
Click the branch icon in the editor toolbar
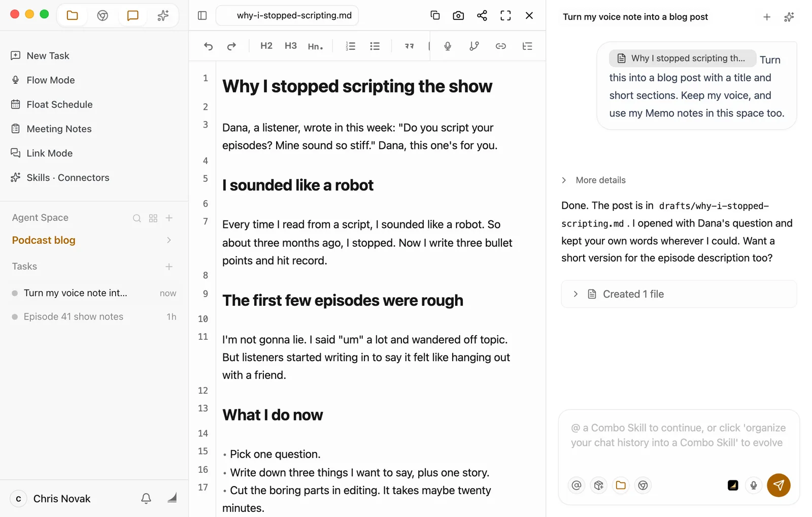[x=474, y=46]
